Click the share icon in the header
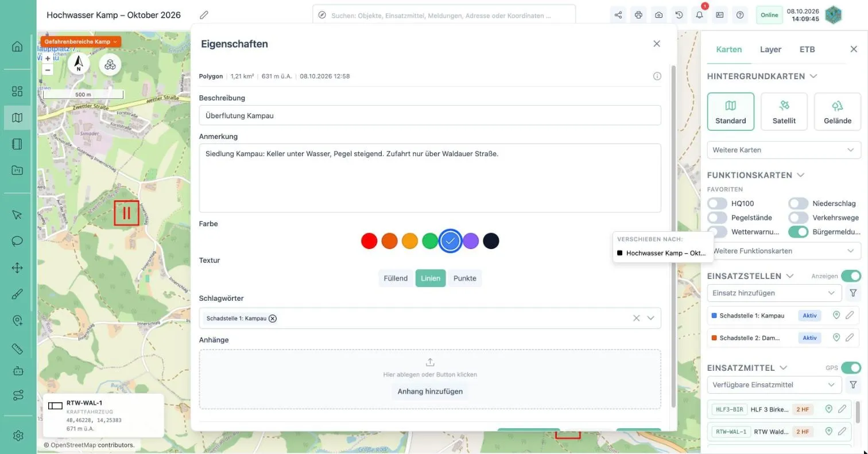 click(618, 15)
